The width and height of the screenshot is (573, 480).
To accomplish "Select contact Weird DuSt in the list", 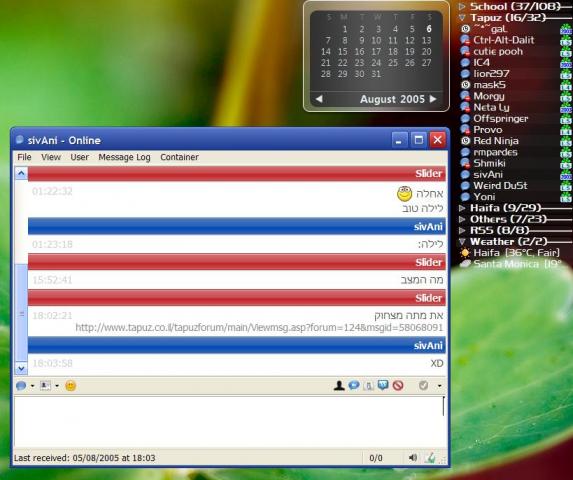I will pos(500,186).
